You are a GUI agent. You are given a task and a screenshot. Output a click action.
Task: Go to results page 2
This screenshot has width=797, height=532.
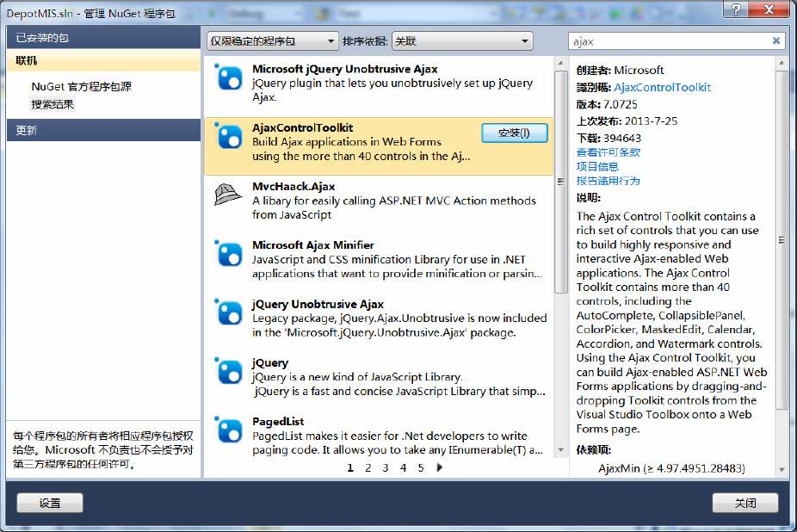coord(368,467)
